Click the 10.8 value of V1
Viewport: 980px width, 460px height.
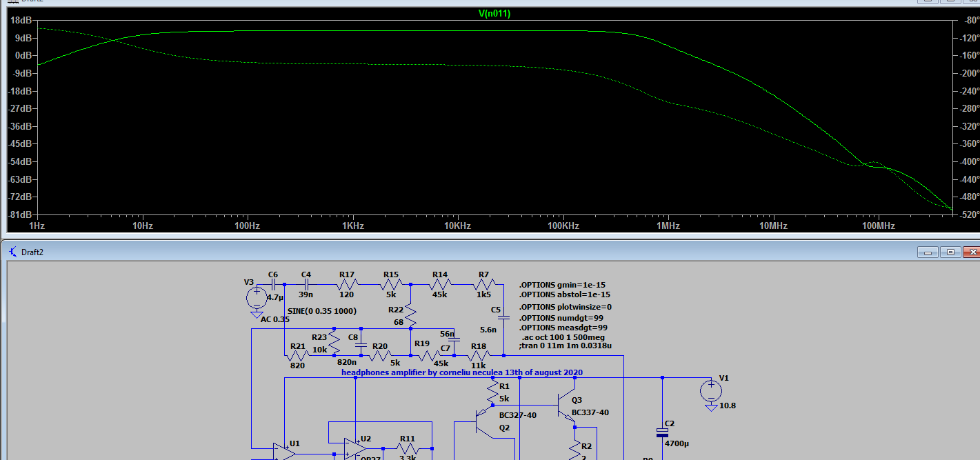[x=728, y=406]
